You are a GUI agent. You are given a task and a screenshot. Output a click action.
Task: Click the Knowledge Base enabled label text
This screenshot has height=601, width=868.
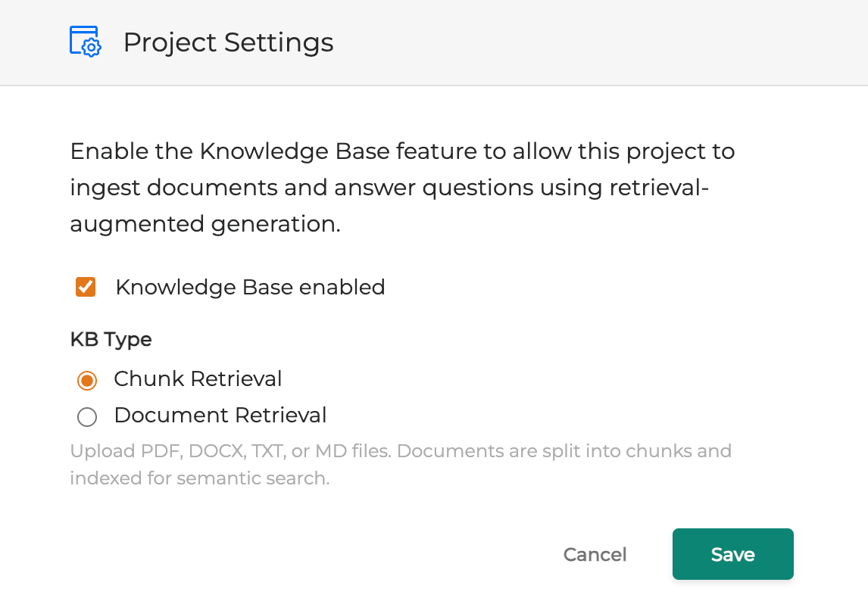pos(249,287)
